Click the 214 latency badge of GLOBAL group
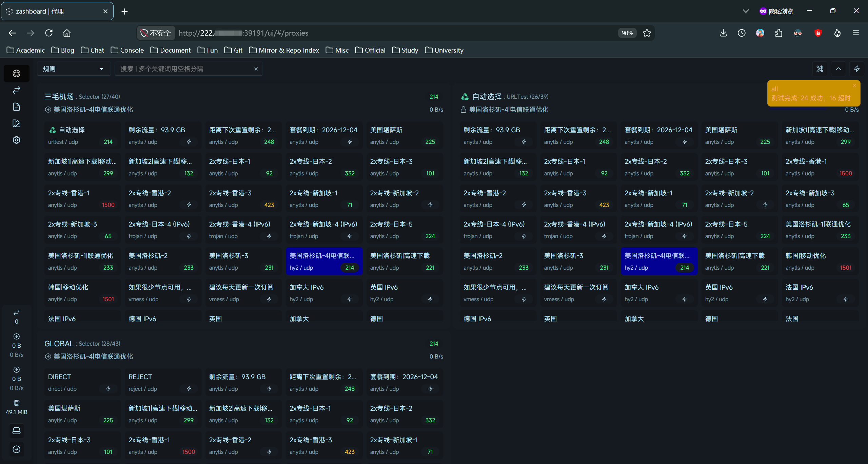This screenshot has width=868, height=464. point(434,344)
